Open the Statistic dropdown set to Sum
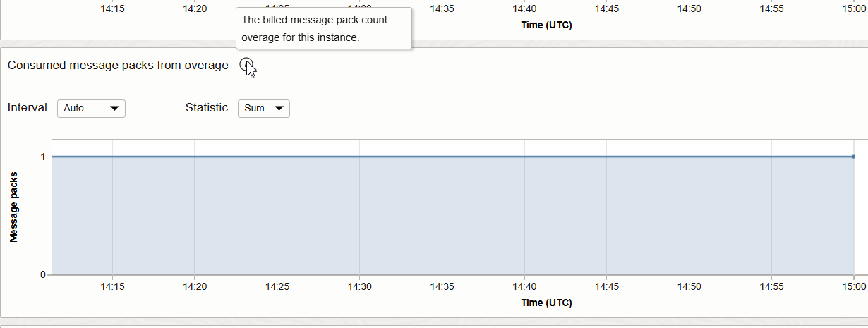Screen dimensions: 868x328 [x=264, y=109]
